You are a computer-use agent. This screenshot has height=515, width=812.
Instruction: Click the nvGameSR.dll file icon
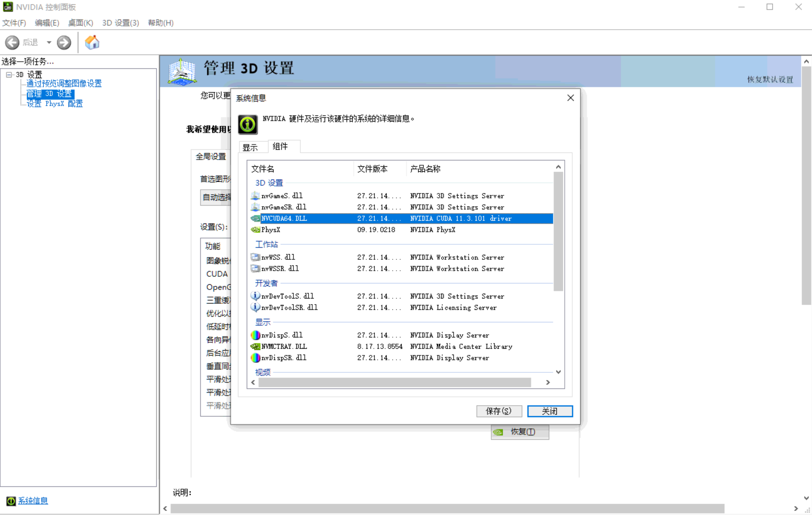[x=255, y=207]
